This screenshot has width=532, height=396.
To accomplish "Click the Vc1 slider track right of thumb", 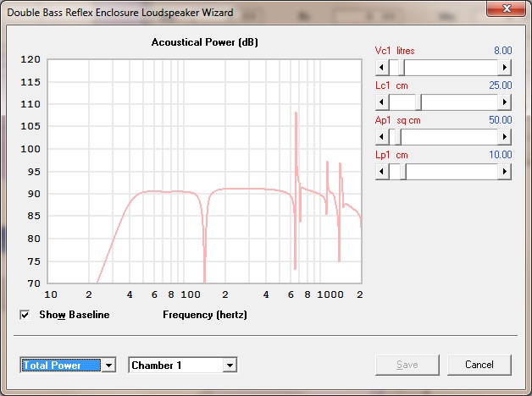I will click(452, 68).
